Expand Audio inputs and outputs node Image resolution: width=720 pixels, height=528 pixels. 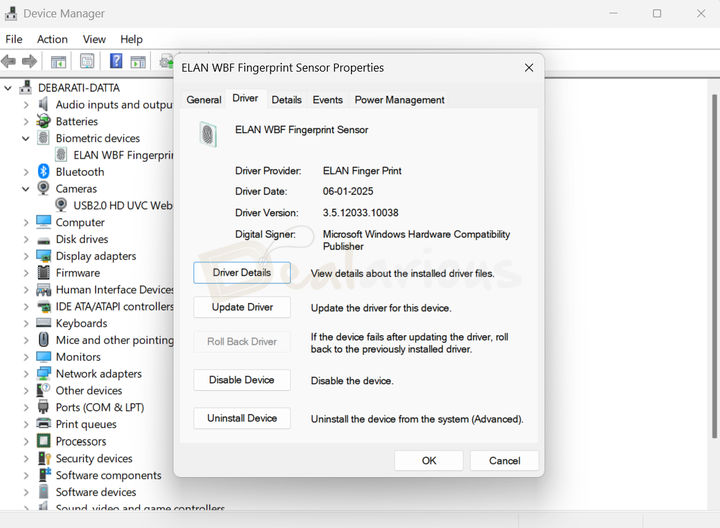(26, 105)
